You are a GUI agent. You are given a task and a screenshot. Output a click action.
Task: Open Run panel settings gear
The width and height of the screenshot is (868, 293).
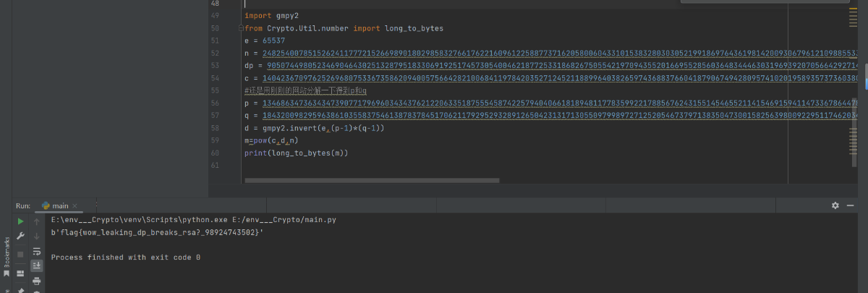pos(835,205)
